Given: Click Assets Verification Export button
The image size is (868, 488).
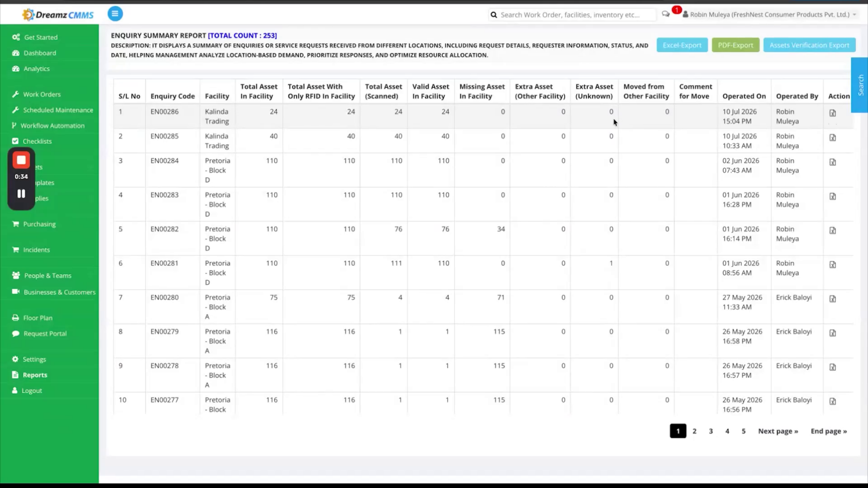Looking at the screenshot, I should click(x=809, y=45).
